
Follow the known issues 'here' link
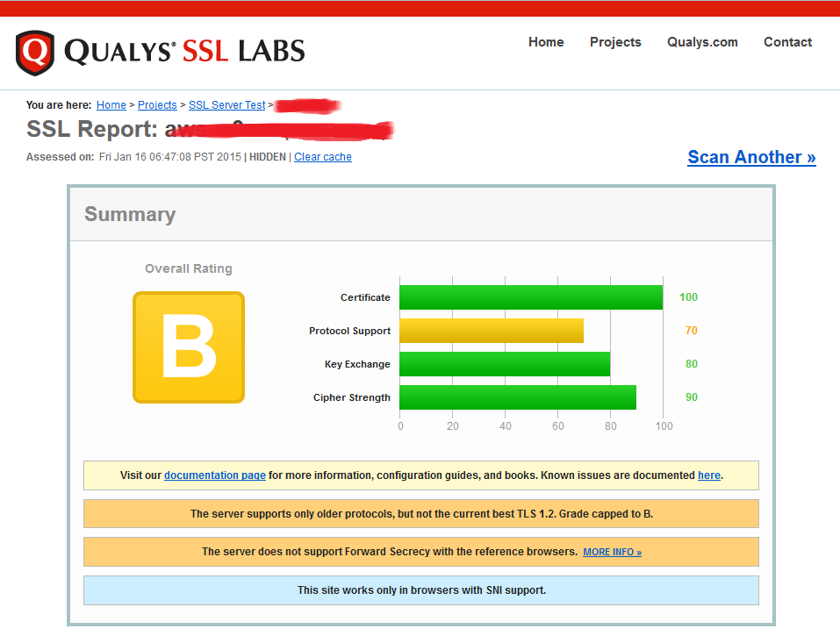[x=708, y=475]
